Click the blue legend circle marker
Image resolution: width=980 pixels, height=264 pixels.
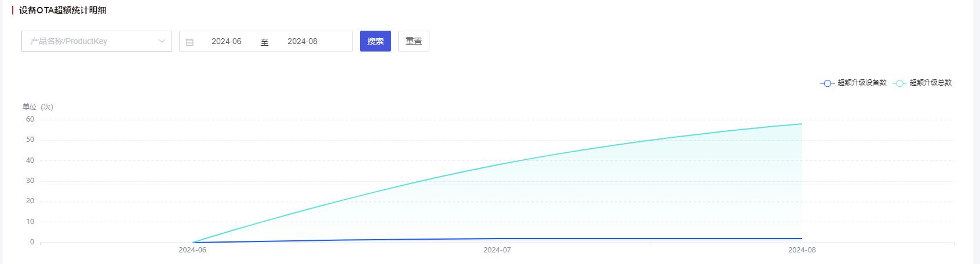click(828, 83)
